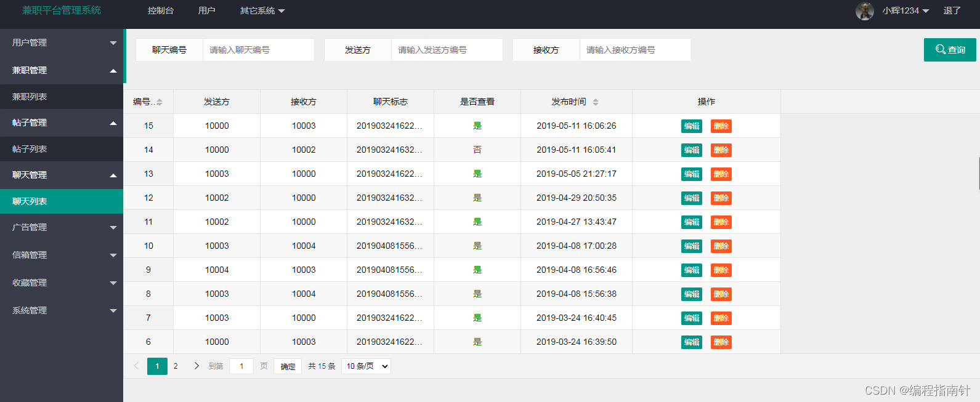The width and height of the screenshot is (980, 402).
Task: Edit chat row number 8
Action: 692,294
